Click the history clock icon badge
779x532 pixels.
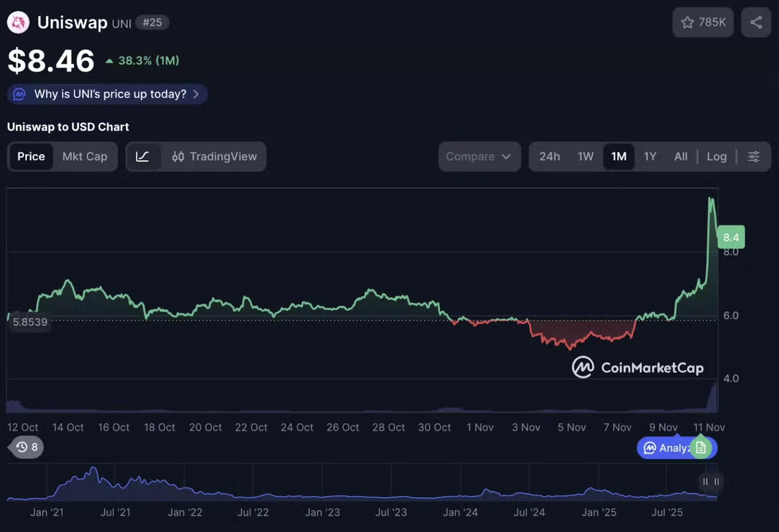22,447
